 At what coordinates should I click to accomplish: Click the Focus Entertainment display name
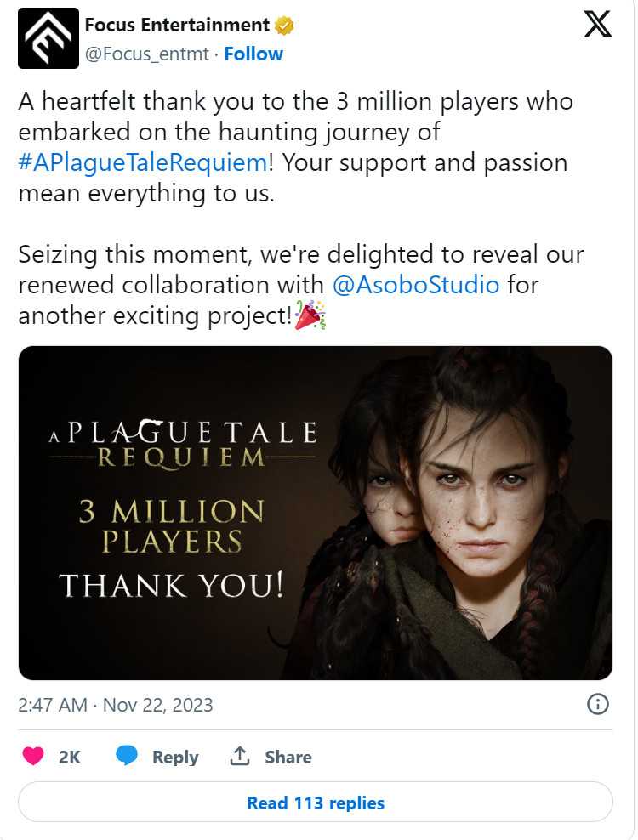[x=177, y=26]
